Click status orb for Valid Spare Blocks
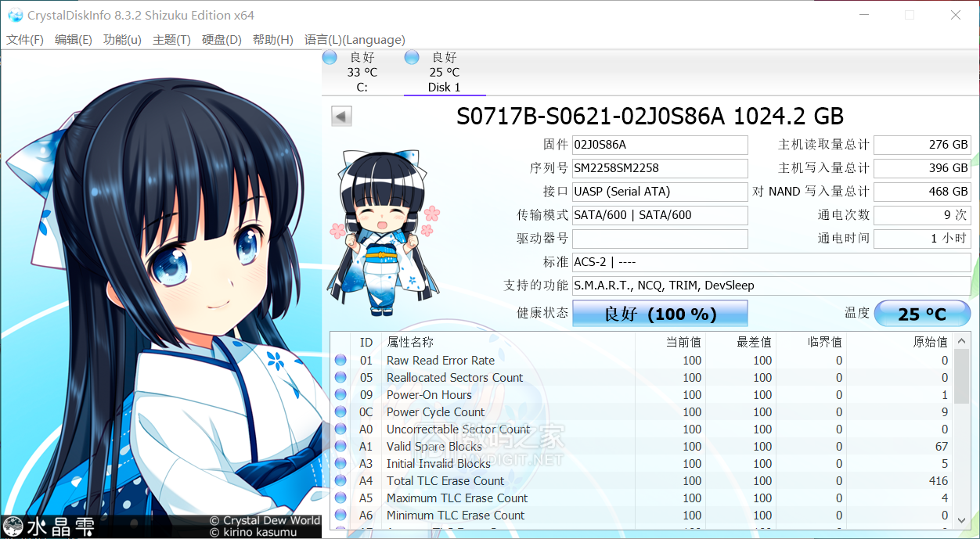 tap(340, 447)
